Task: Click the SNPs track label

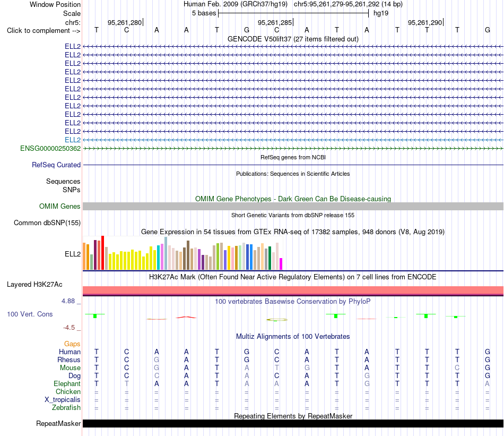Action: click(x=72, y=190)
